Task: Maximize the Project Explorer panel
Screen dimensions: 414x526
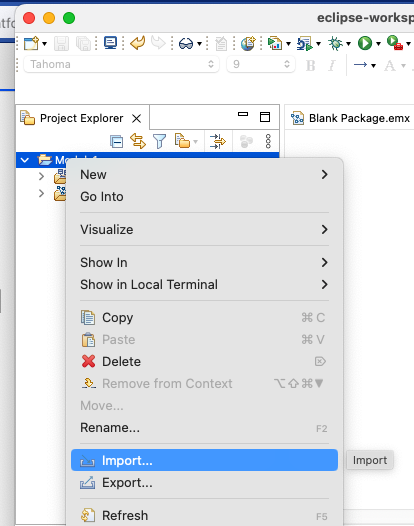Action: [265, 117]
